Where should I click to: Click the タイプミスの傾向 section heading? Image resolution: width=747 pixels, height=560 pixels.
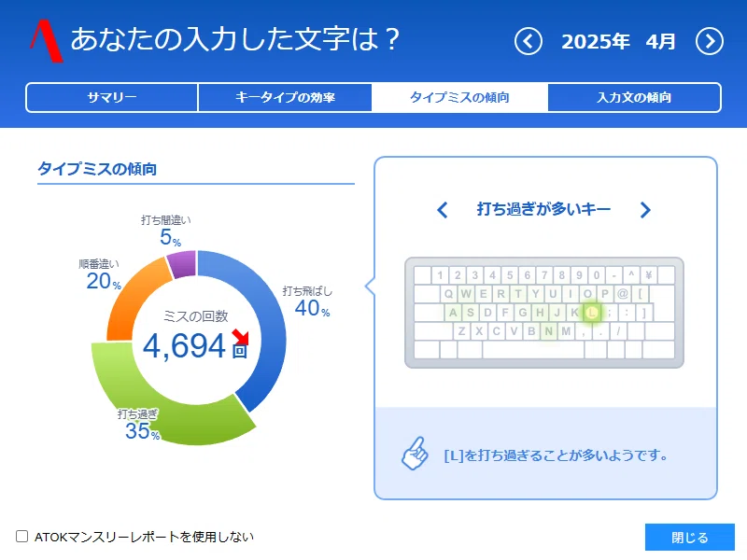97,169
